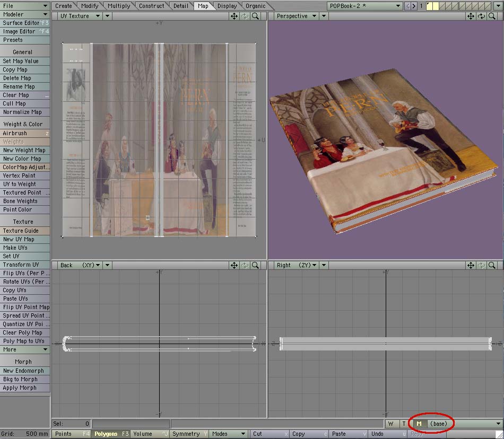The height and width of the screenshot is (439, 504).
Task: Select the last layer slot in bank
Action: (x=488, y=6)
